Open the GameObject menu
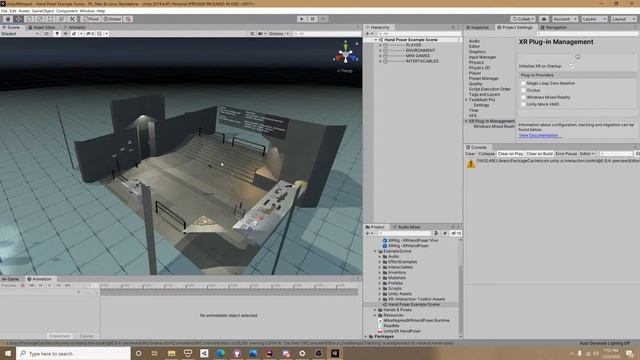 point(43,11)
